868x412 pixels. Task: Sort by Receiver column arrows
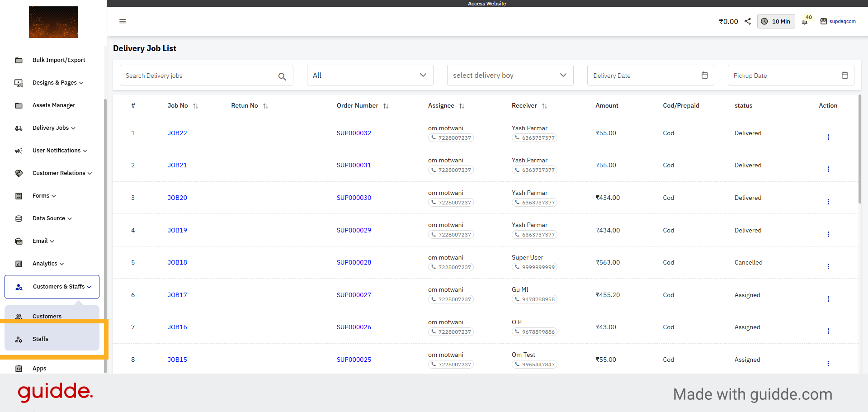[544, 106]
